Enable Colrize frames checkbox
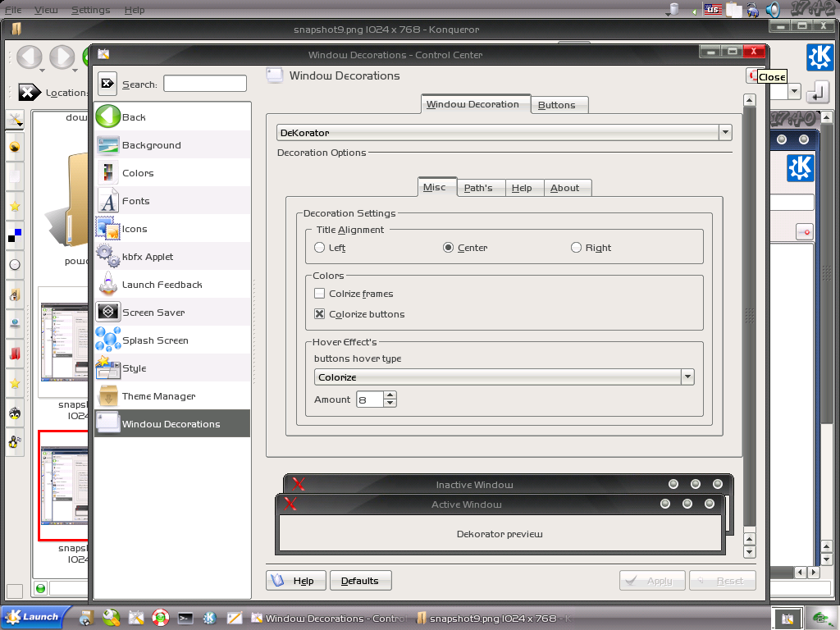 tap(319, 293)
